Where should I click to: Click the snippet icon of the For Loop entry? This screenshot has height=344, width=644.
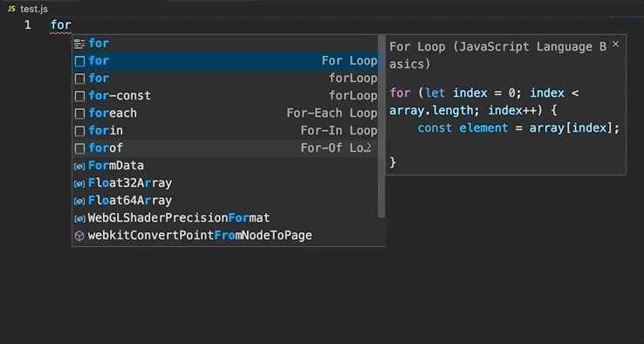[x=79, y=61]
